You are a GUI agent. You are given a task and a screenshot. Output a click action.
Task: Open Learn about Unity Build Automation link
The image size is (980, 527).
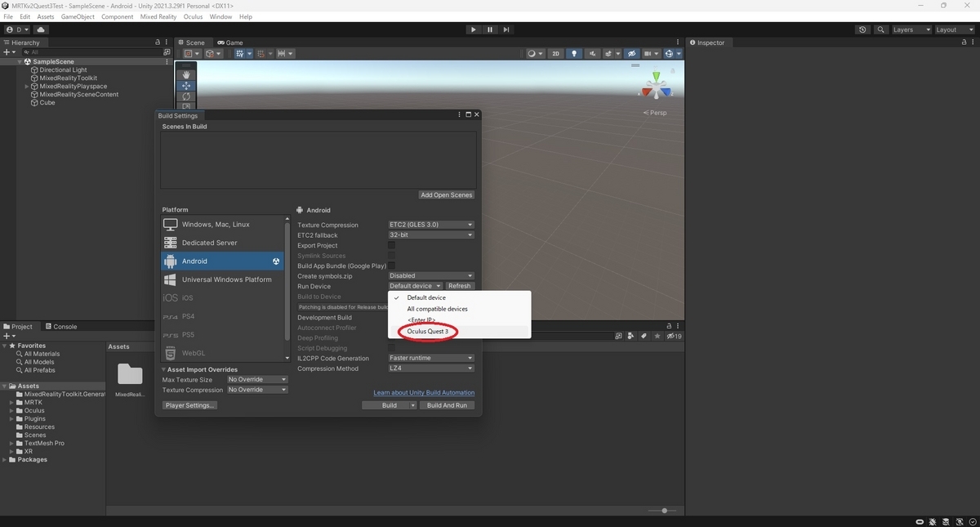click(424, 392)
